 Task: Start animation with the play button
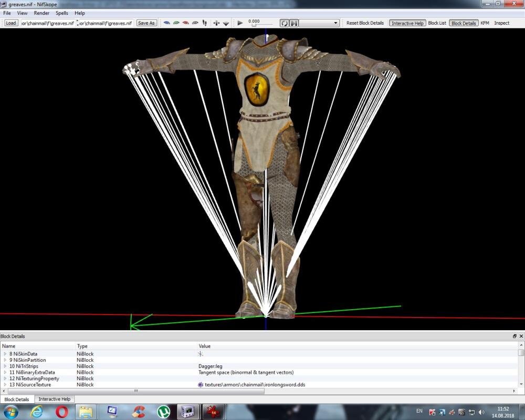click(240, 23)
